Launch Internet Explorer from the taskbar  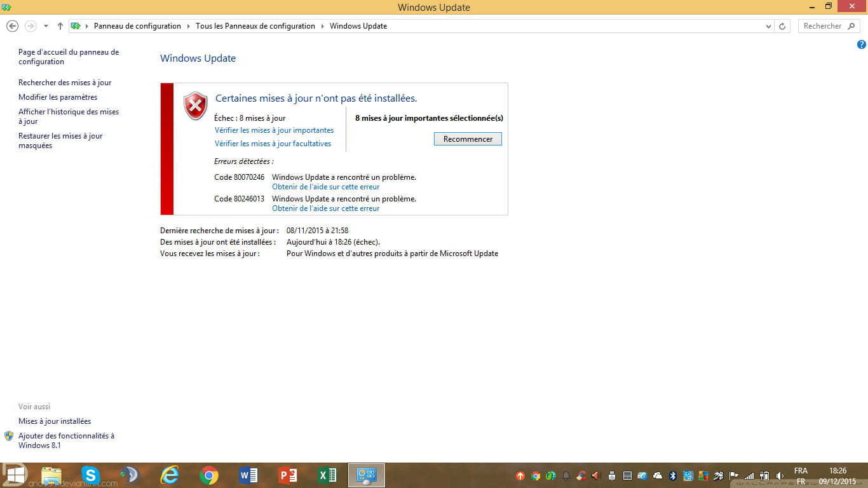pos(170,475)
